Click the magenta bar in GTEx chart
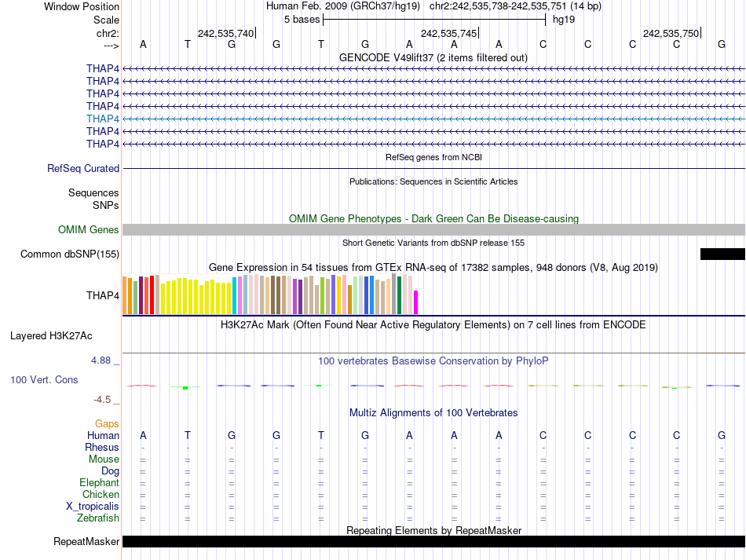This screenshot has height=560, width=746. [416, 302]
